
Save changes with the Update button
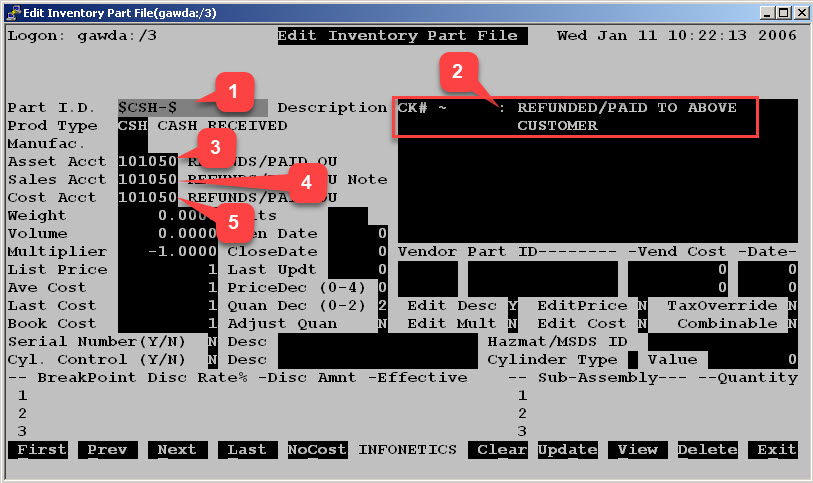point(567,450)
